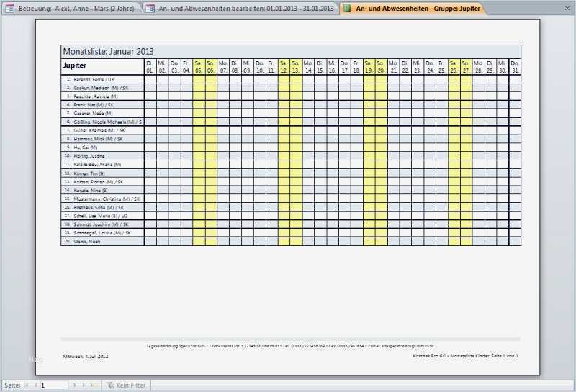Screen dimensions: 576x392
Task: Select day header Mo. 28.
Action: (x=478, y=67)
